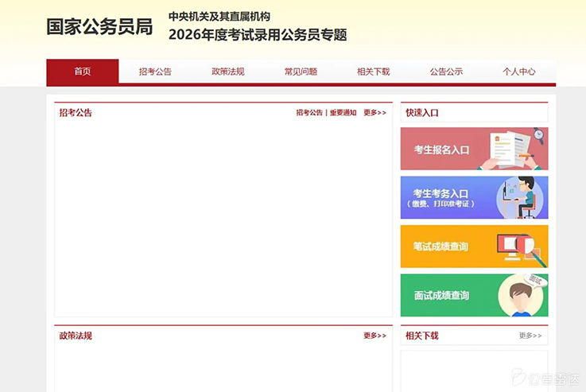
Task: Open the 常见问题 menu item
Action: 301,72
